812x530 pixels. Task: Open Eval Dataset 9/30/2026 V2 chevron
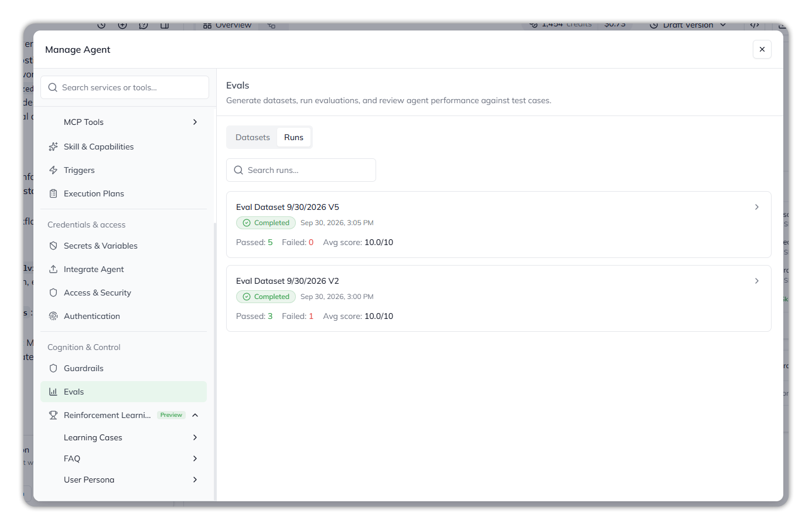tap(757, 281)
